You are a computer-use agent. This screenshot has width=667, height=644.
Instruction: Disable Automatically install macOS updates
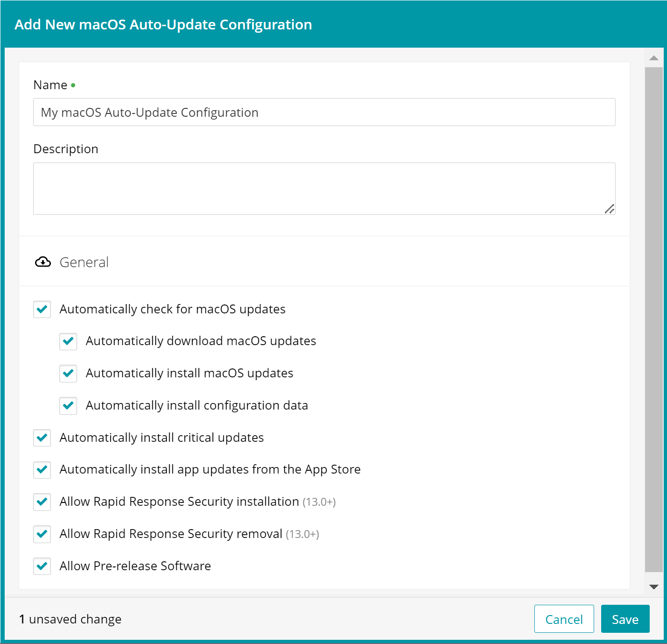(x=68, y=374)
